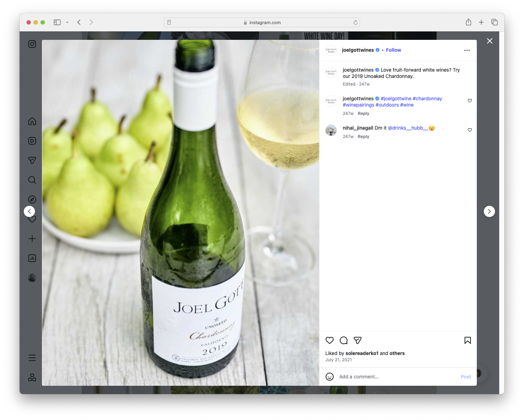Open joelgottwines profile from header username
The image size is (524, 420).
click(x=358, y=50)
